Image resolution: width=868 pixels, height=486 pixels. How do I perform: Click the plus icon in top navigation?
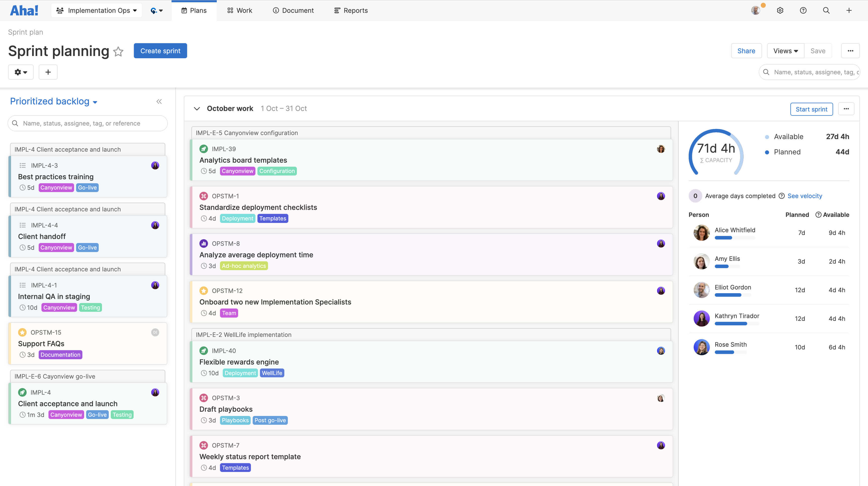[x=849, y=11]
